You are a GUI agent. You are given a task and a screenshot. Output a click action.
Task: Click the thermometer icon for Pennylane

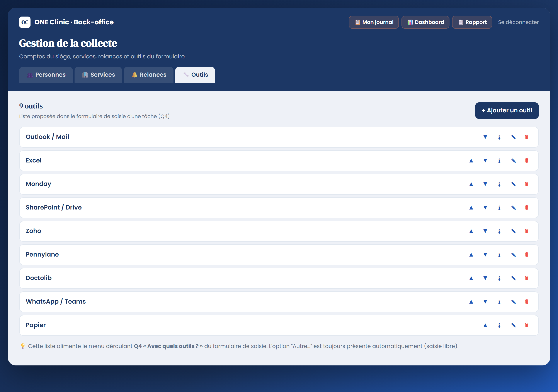point(499,255)
